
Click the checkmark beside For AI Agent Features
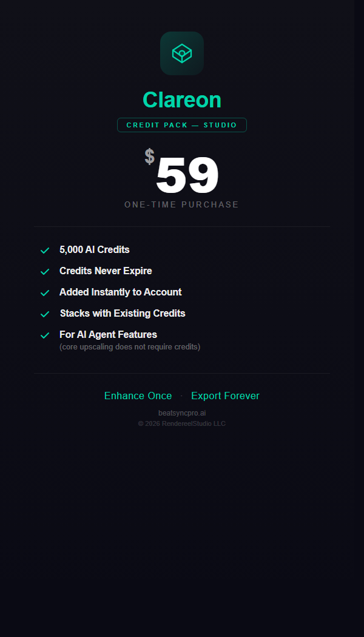coord(45,335)
